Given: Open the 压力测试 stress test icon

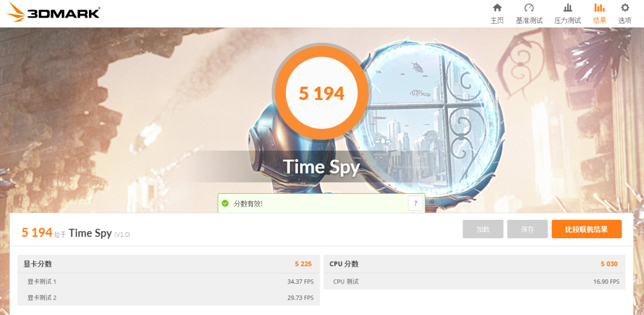Looking at the screenshot, I should 568,8.
